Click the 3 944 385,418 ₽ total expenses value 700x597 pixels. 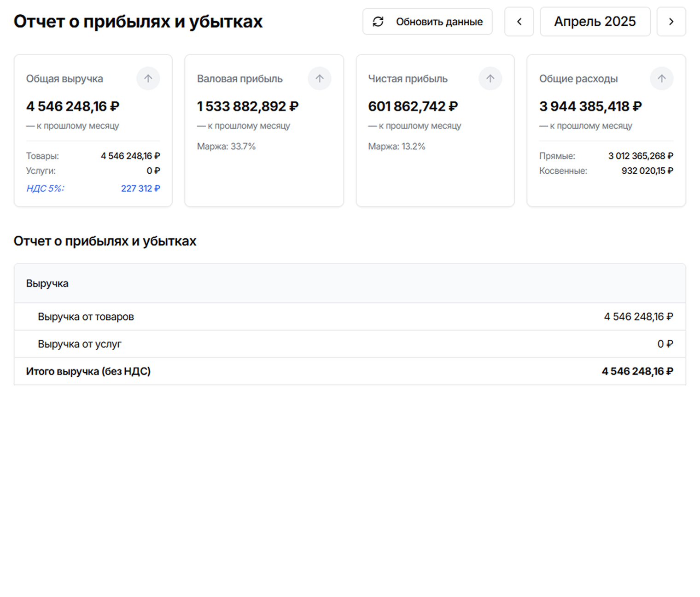coord(590,106)
